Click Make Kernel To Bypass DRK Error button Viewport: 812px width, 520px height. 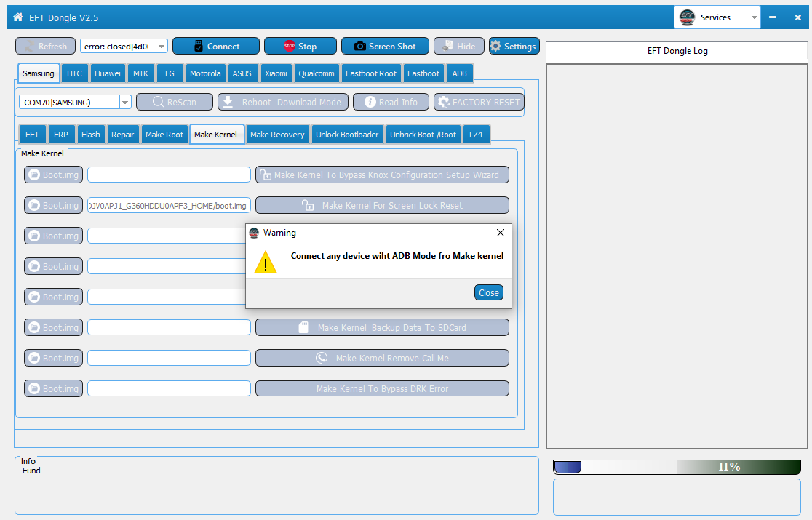(x=382, y=388)
